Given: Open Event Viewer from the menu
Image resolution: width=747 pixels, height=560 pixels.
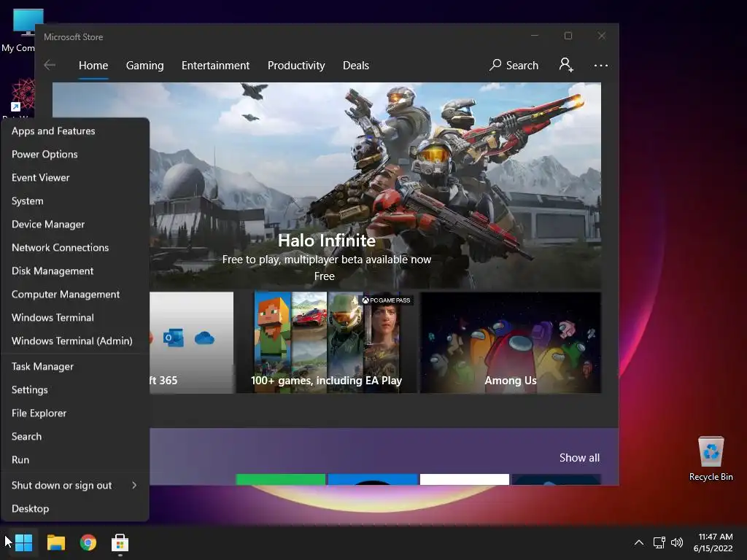Looking at the screenshot, I should click(x=75, y=178).
